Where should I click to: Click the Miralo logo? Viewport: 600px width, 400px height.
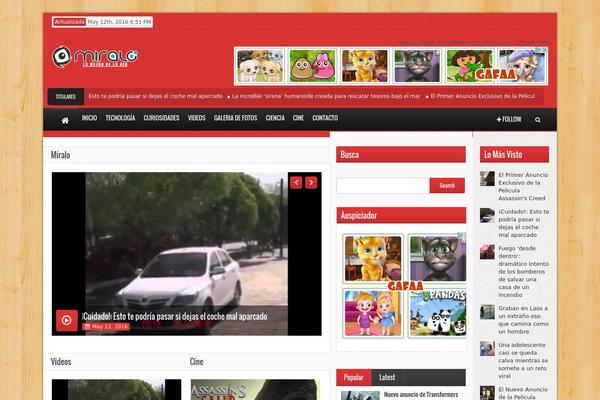tap(95, 57)
